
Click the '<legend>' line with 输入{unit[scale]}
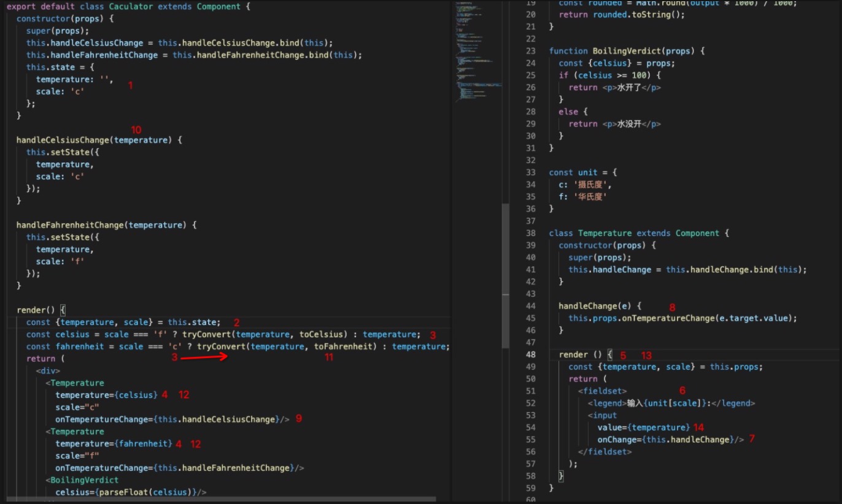click(x=671, y=403)
